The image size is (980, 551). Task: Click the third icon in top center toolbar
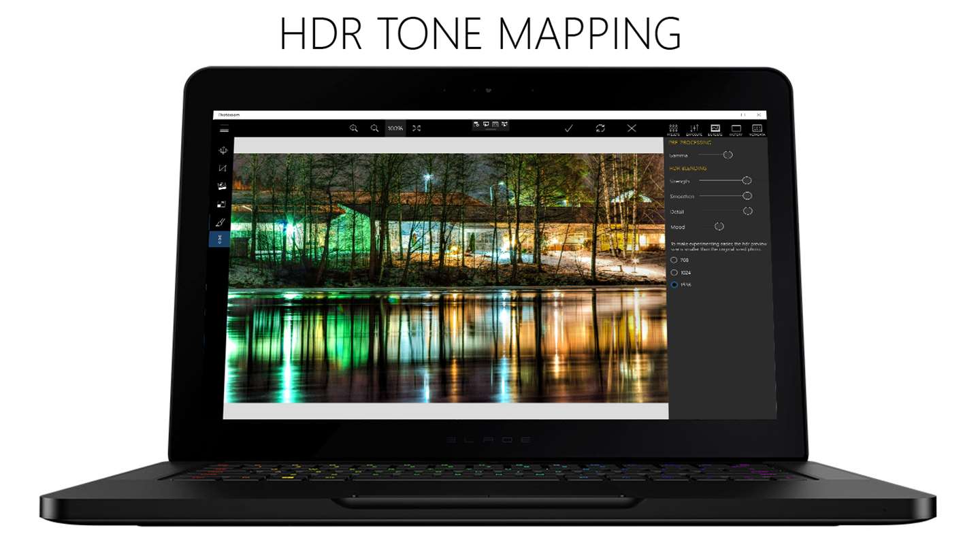(x=495, y=124)
